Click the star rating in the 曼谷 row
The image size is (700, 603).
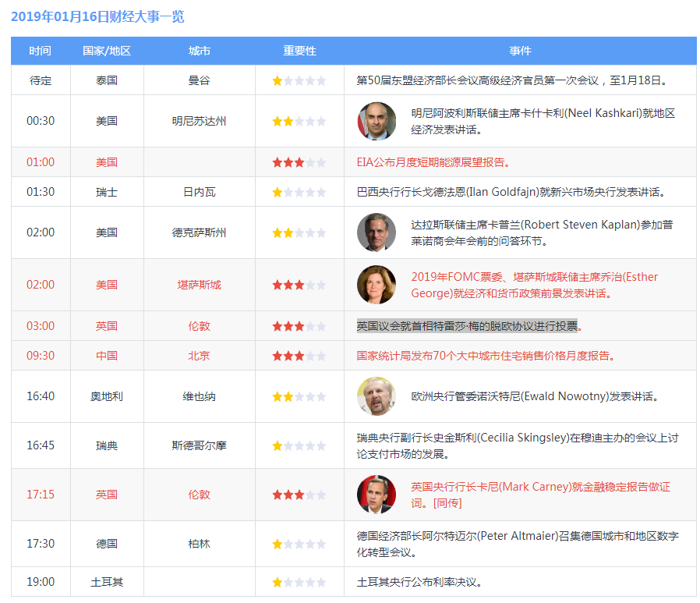tap(299, 81)
